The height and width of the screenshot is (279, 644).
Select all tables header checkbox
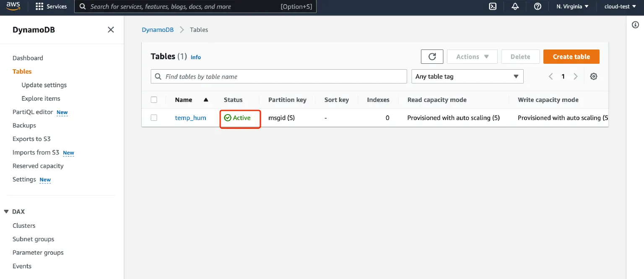tap(154, 100)
